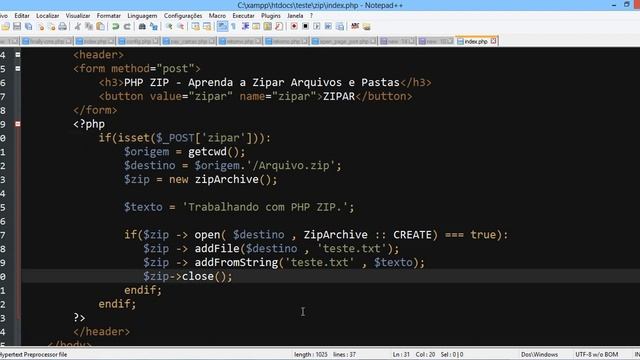Open the Editar menu
Screen dimensions: 640x360
coord(22,16)
